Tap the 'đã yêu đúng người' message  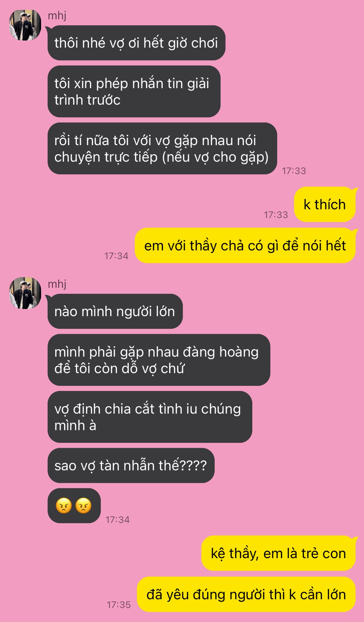246,594
